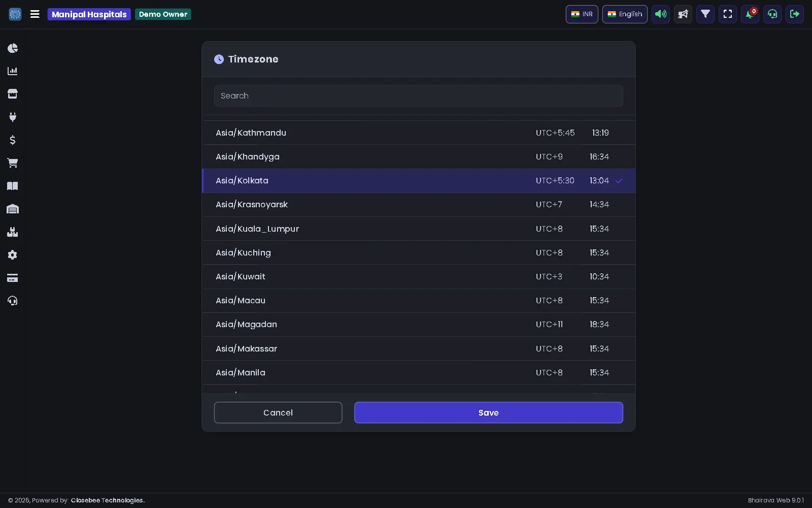Image resolution: width=812 pixels, height=508 pixels.
Task: Select Asia/Magadan timezone
Action: pos(419,325)
